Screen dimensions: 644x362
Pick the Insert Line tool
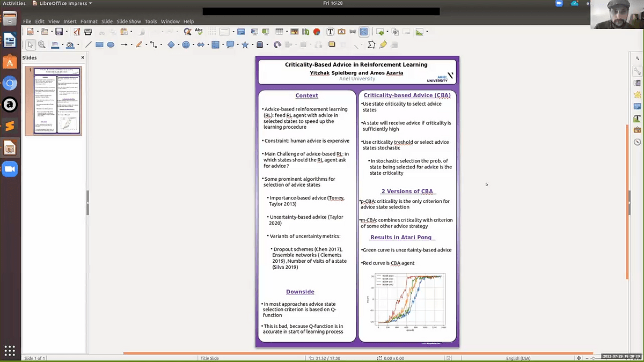(89, 45)
